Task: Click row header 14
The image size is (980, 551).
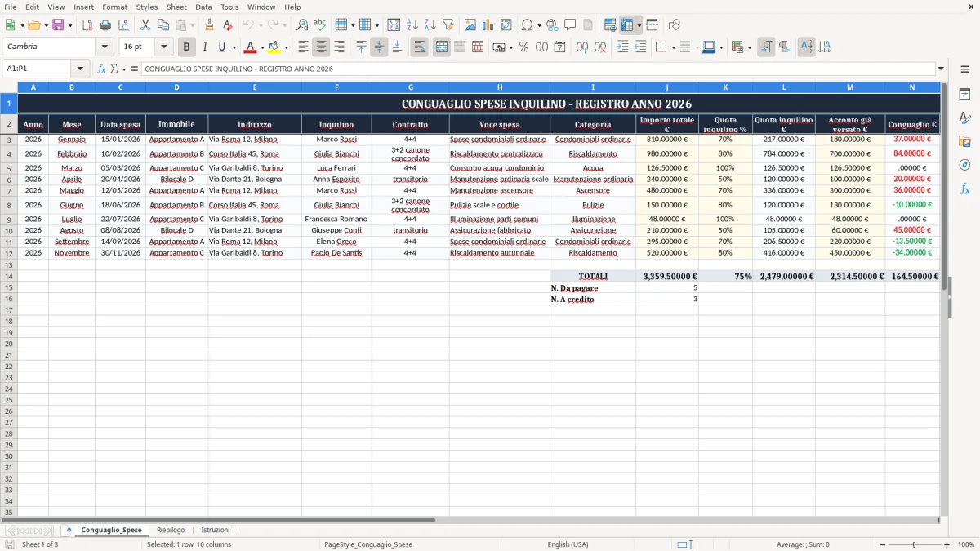Action: tap(9, 276)
